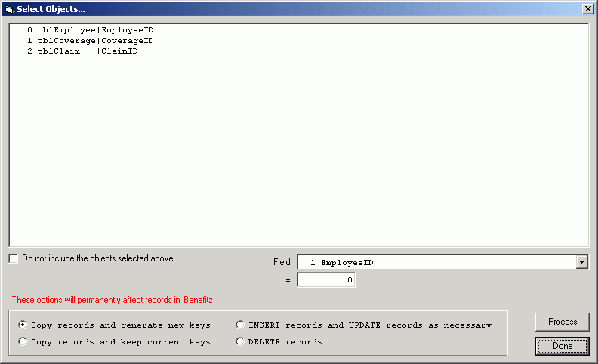Select the tblCoverage CoverageID list row
This screenshot has height=364, width=598.
pyautogui.click(x=90, y=41)
